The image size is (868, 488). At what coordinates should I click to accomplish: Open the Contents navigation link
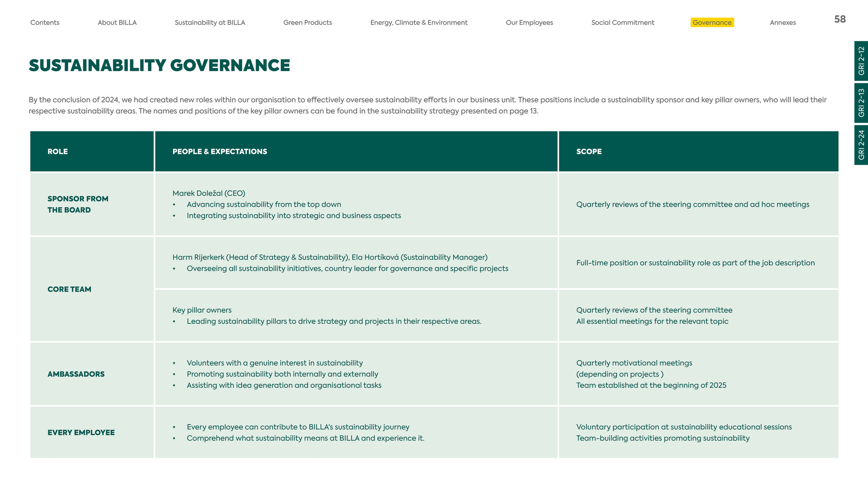(x=45, y=23)
